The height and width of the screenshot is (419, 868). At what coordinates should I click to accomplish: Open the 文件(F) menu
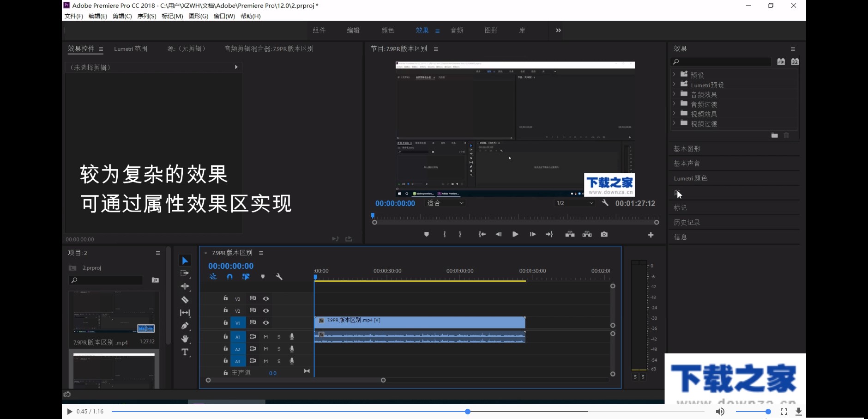coord(72,16)
